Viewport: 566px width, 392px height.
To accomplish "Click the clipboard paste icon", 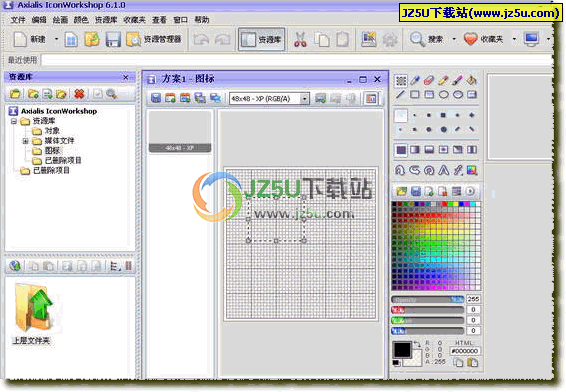I will tap(343, 39).
